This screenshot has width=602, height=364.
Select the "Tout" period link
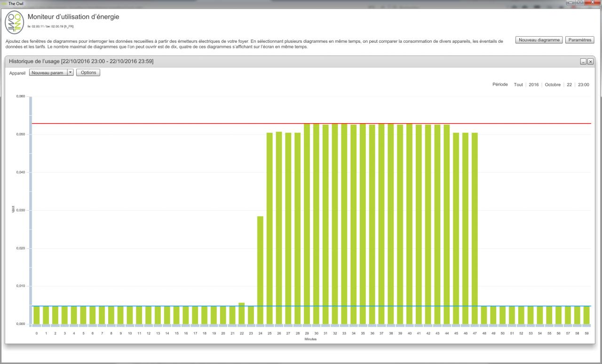click(518, 85)
